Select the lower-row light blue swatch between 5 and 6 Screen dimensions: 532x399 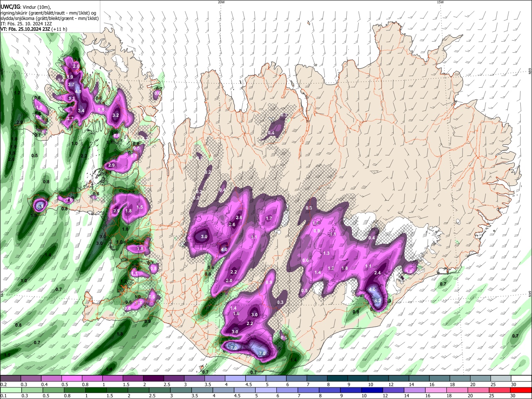click(266, 390)
